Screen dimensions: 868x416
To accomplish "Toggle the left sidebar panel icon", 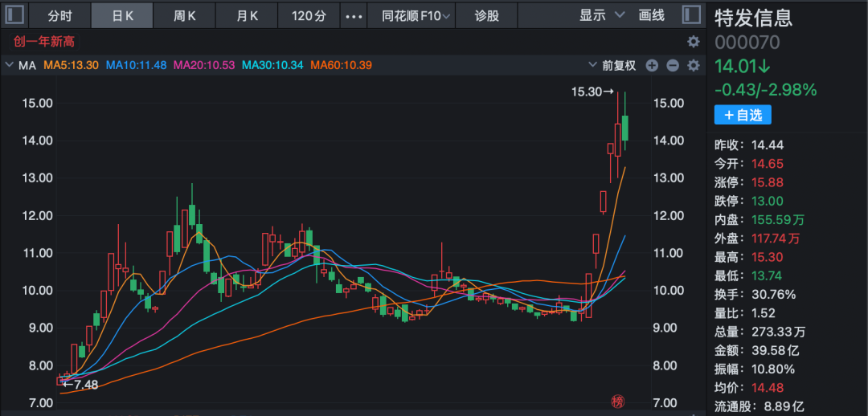I will point(15,15).
